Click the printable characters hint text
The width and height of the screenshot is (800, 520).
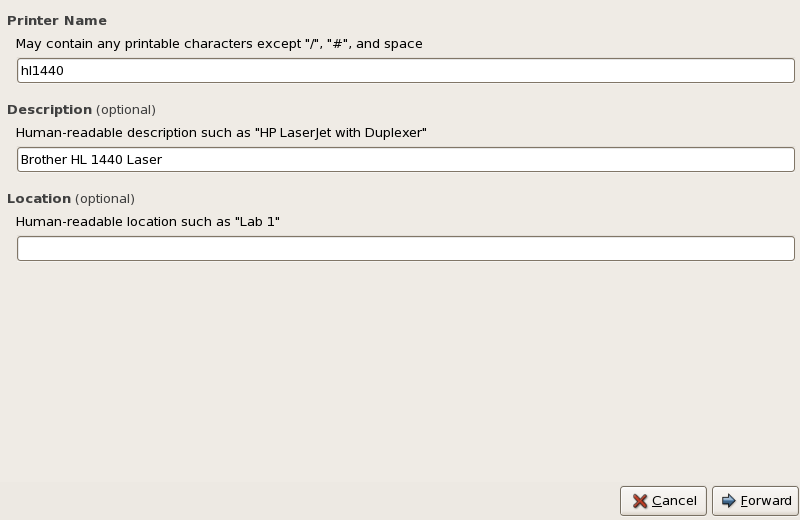219,44
